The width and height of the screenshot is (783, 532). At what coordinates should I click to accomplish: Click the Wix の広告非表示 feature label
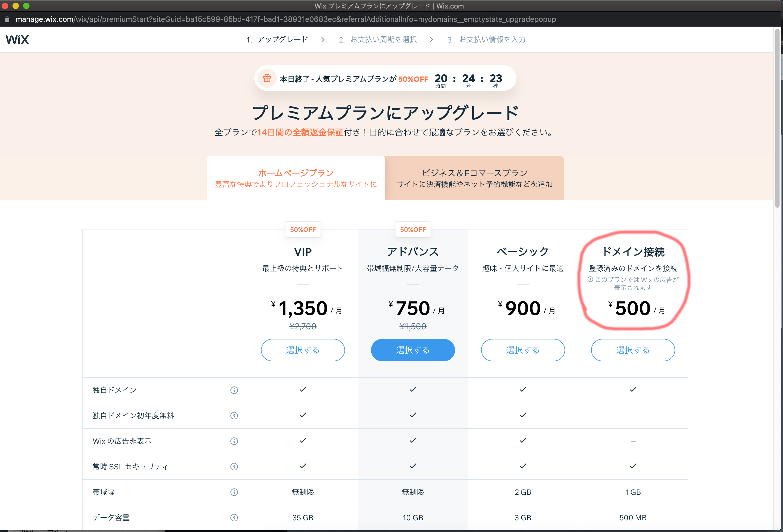click(x=122, y=441)
